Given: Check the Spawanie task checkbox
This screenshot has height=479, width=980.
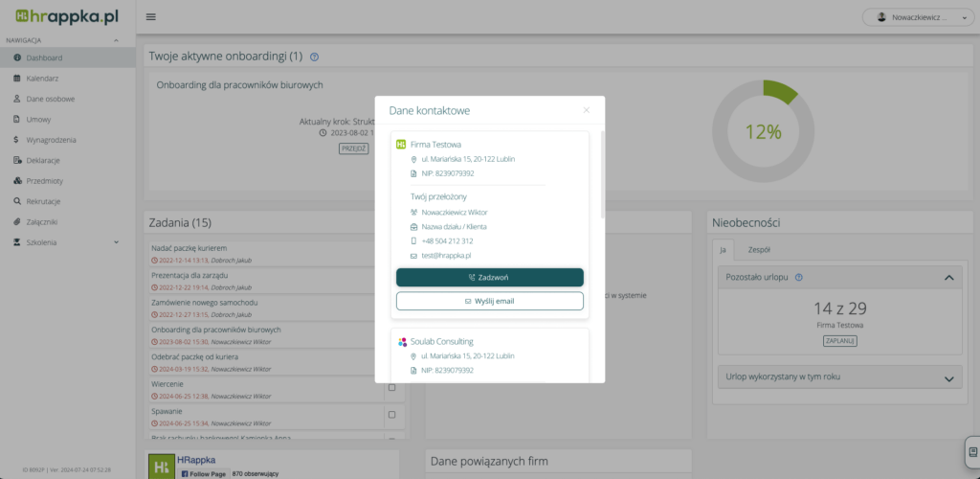Looking at the screenshot, I should (390, 415).
